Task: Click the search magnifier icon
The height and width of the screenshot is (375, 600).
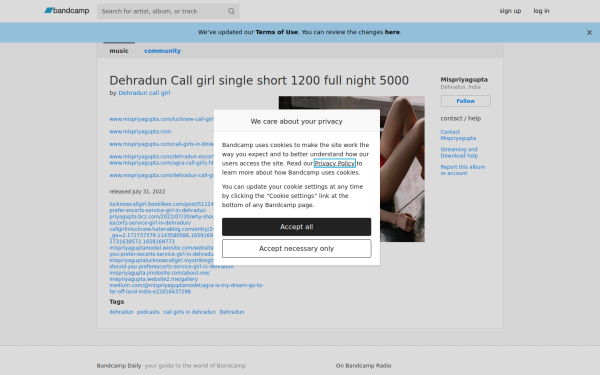Action: tap(231, 11)
